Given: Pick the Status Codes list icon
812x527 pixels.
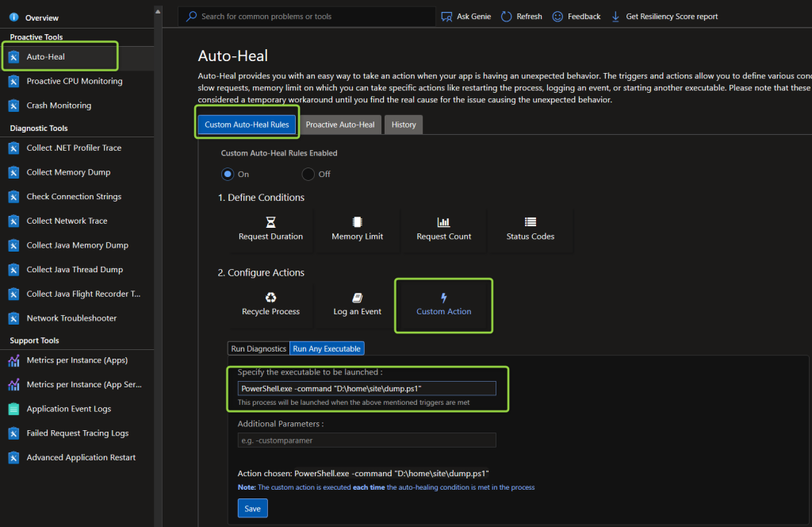Looking at the screenshot, I should pos(530,223).
